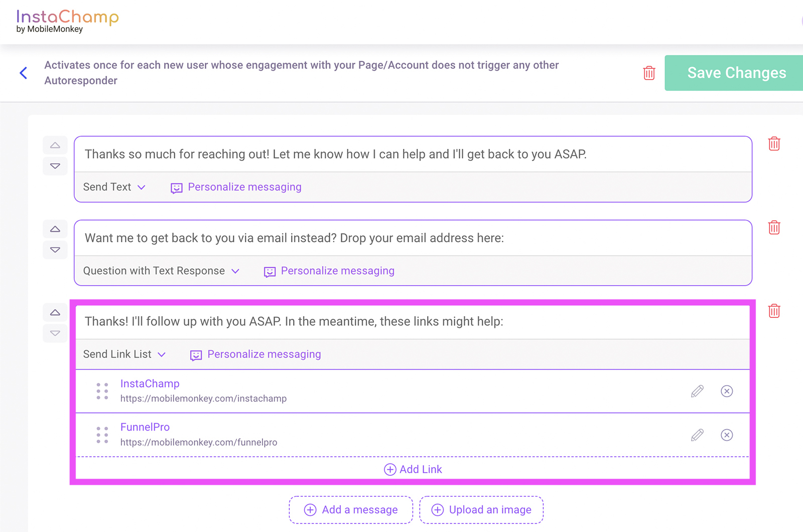Move the 'Thanks so much' message down
803x532 pixels.
tap(55, 166)
